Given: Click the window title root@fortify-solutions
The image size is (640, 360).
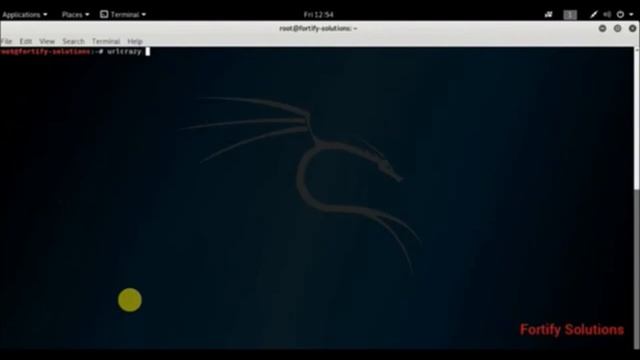Looking at the screenshot, I should (318, 28).
